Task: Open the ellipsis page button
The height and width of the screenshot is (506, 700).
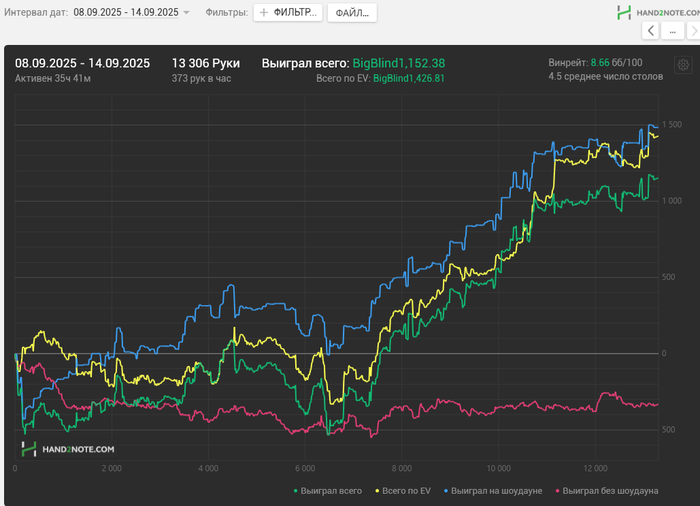Action: [672, 31]
